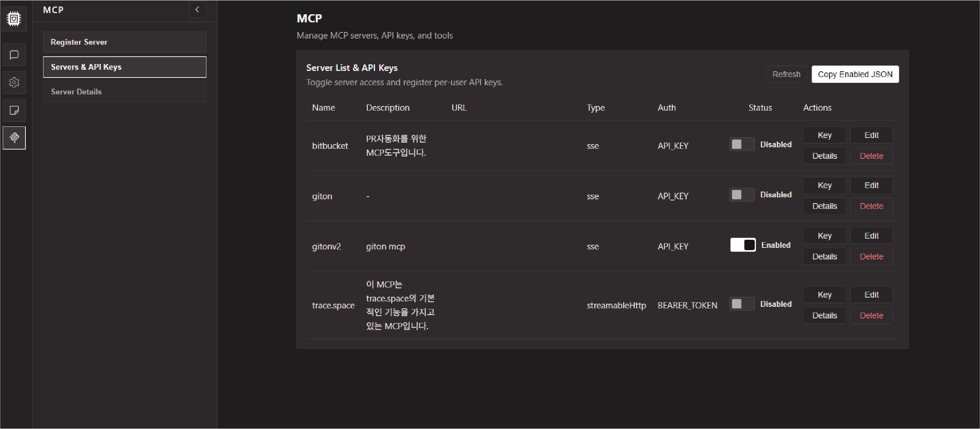The height and width of the screenshot is (429, 980).
Task: Enable the giton server toggle
Action: pyautogui.click(x=742, y=195)
